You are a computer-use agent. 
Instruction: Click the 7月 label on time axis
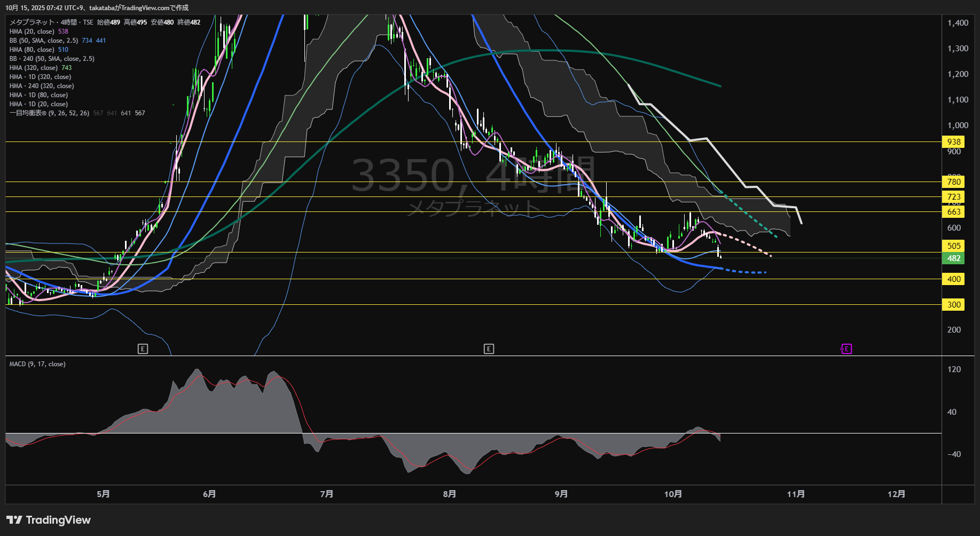pos(327,494)
